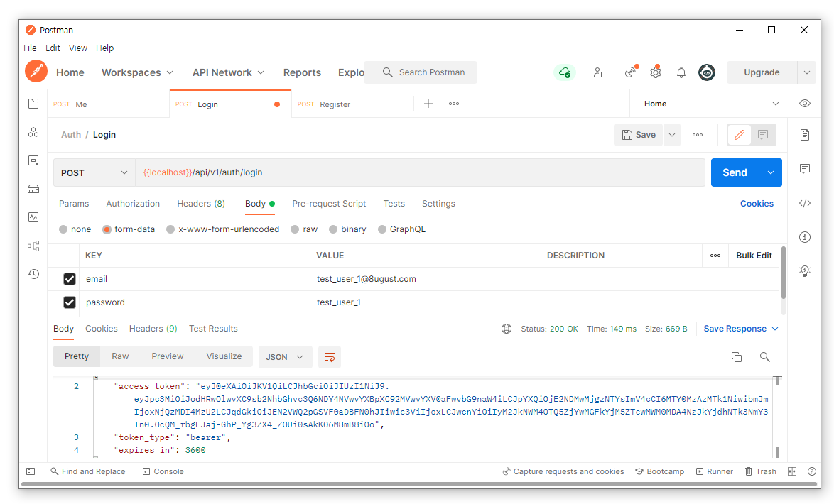Switch to request comment mode icon
This screenshot has width=834, height=504.
click(x=763, y=135)
